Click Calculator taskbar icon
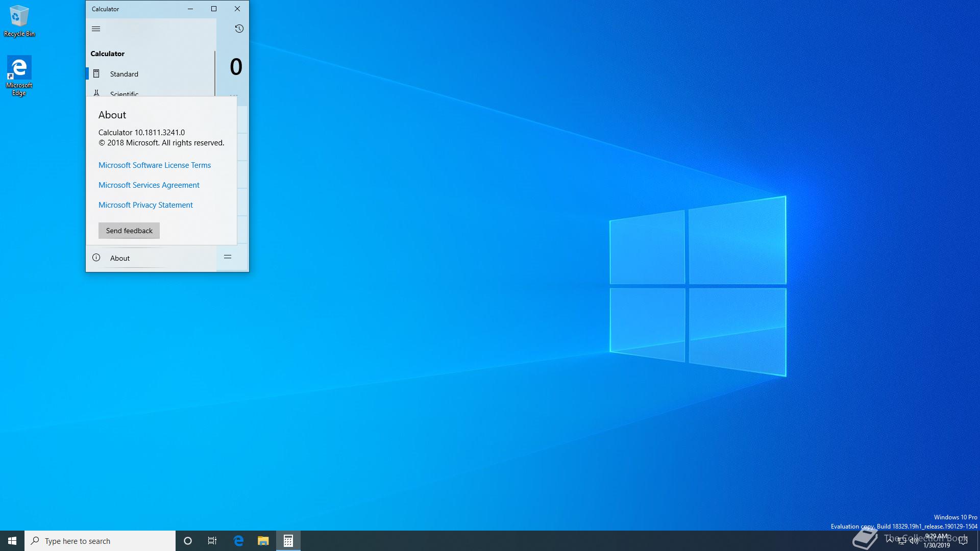The width and height of the screenshot is (980, 551). pyautogui.click(x=288, y=541)
